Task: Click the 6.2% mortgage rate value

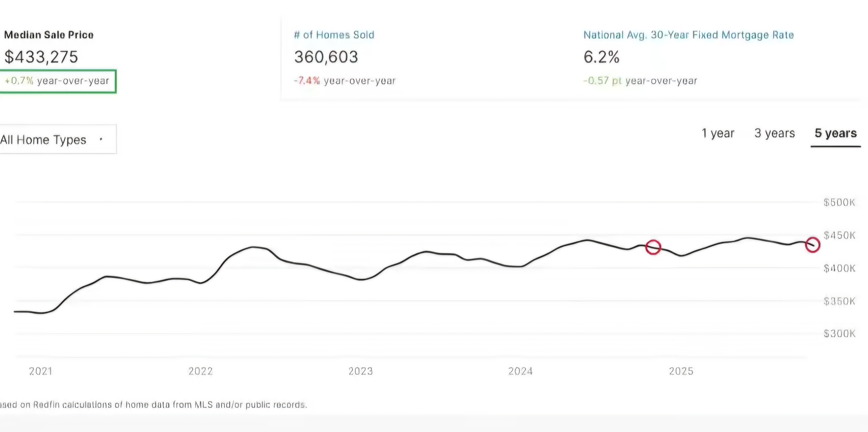Action: point(601,57)
